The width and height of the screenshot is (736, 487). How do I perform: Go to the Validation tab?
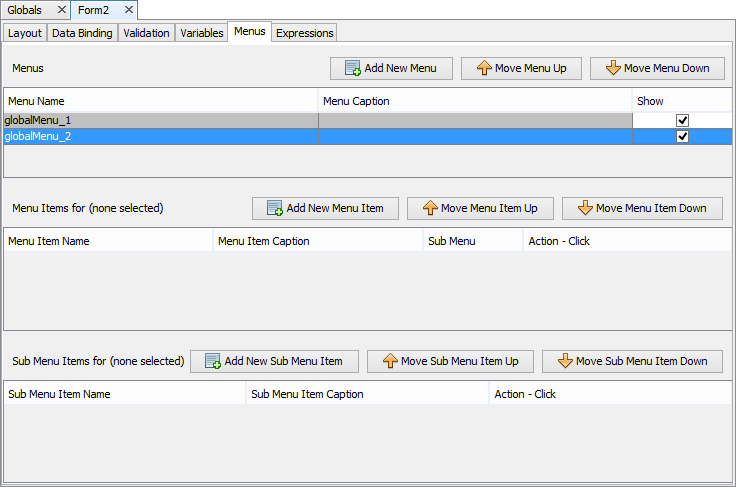146,33
